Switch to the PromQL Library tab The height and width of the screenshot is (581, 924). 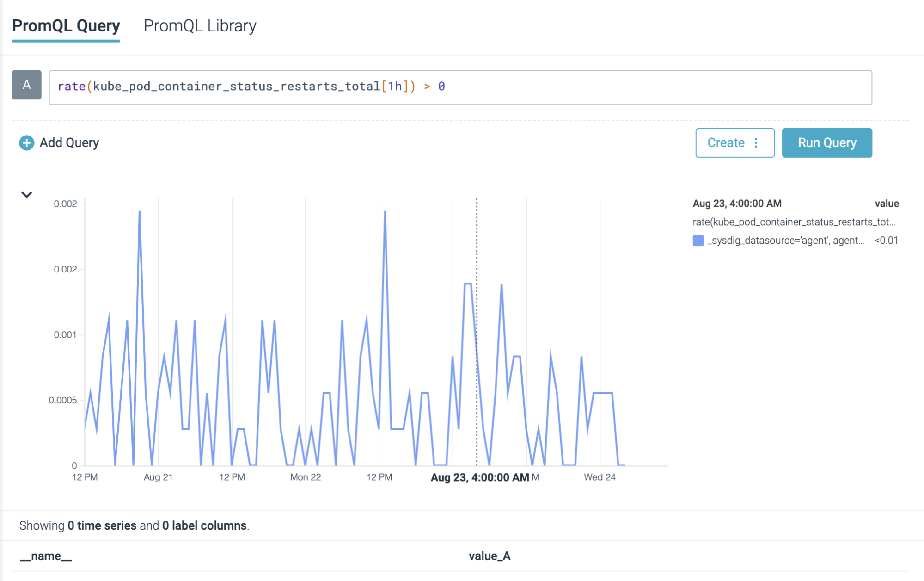coord(200,26)
